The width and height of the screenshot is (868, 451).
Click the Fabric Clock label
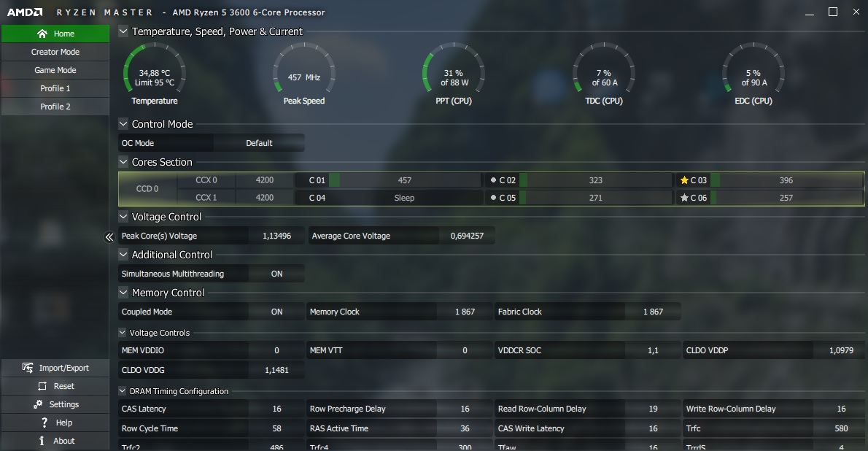(x=520, y=312)
